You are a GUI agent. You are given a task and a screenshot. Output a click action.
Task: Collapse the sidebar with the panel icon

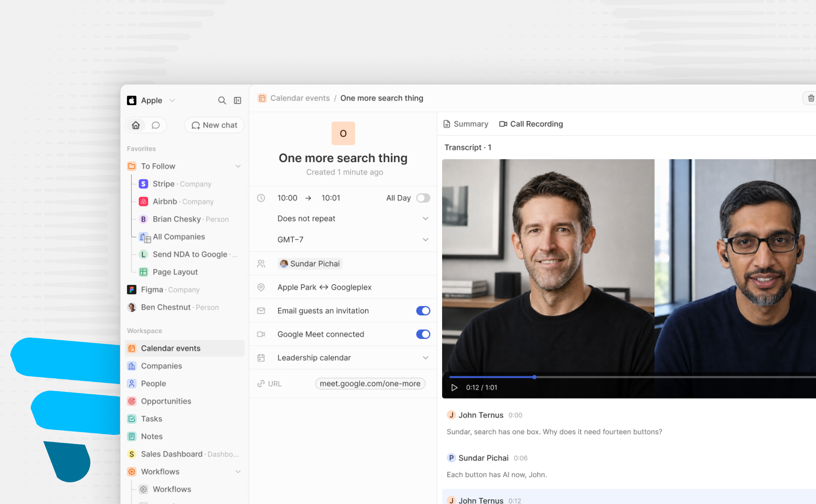tap(238, 100)
